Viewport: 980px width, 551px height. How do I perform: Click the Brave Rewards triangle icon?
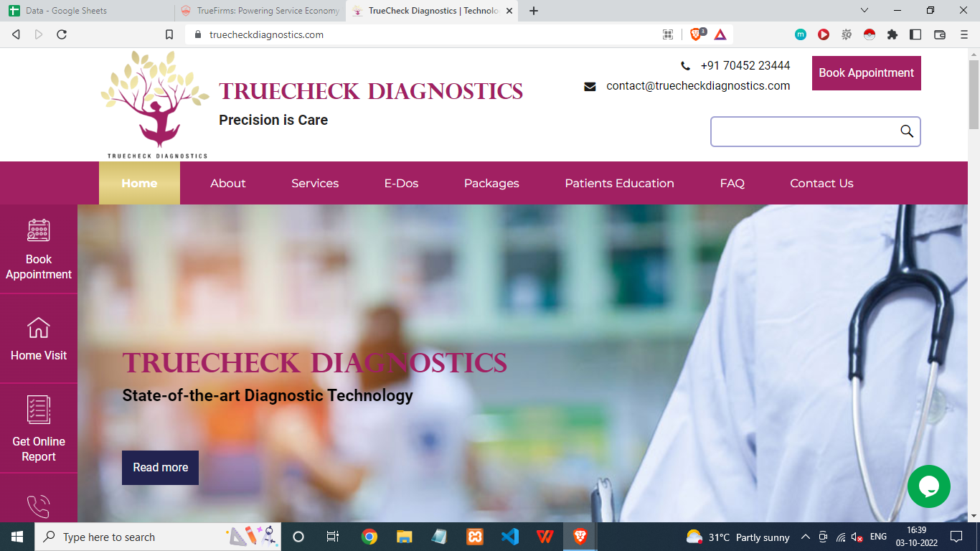(720, 34)
